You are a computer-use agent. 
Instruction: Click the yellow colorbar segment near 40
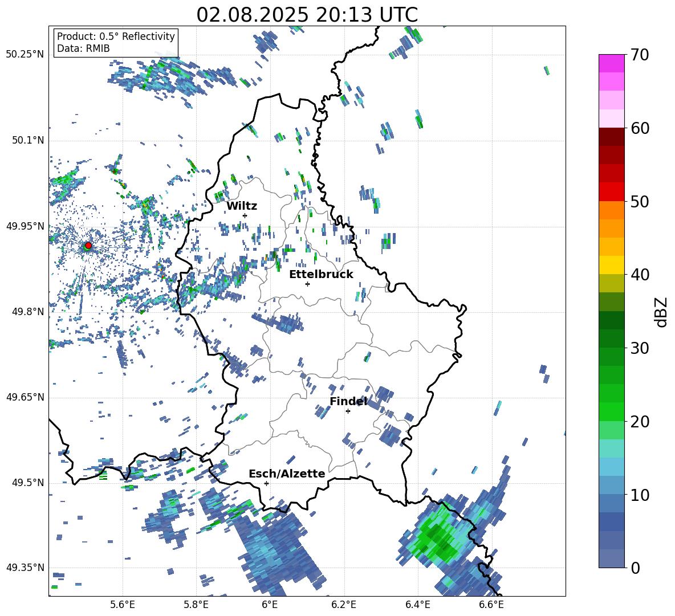pyautogui.click(x=611, y=265)
